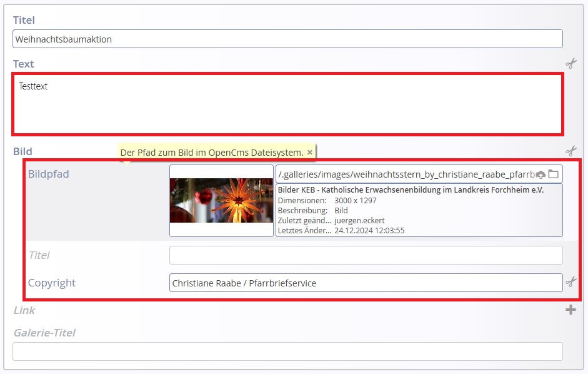
Task: Click the scissors icon beside the Copyright field
Action: (571, 281)
